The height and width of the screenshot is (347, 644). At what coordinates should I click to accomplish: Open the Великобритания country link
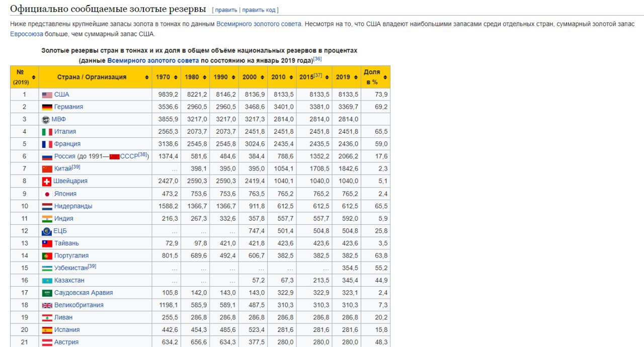point(79,305)
